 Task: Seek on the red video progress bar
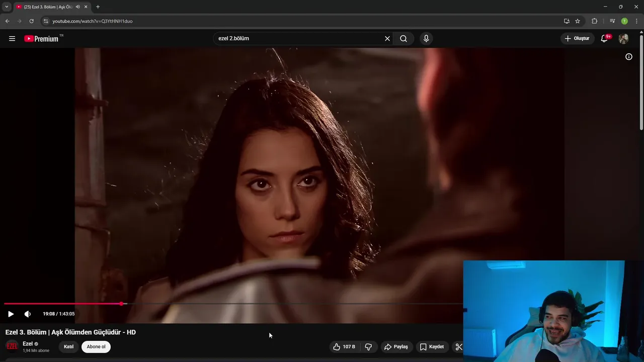(233, 304)
